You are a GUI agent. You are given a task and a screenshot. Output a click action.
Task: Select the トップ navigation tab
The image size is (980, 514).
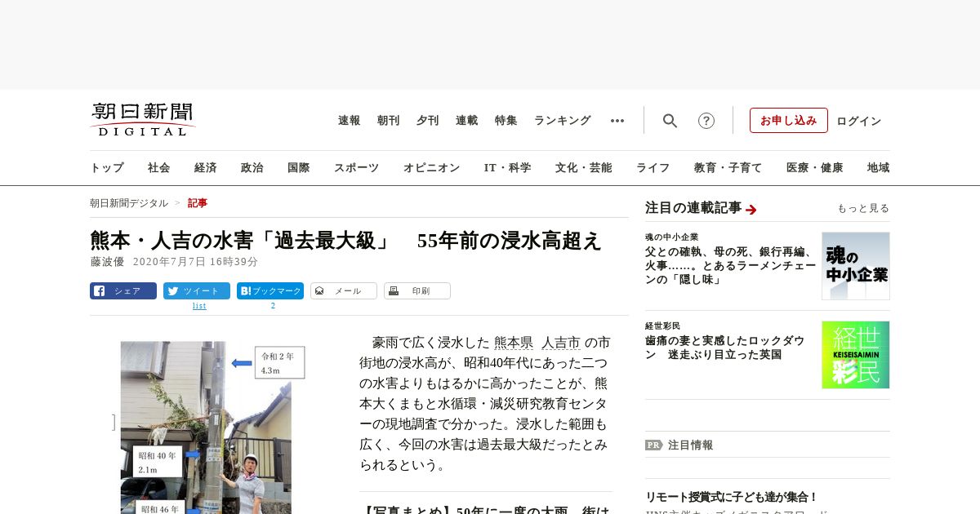coord(107,168)
